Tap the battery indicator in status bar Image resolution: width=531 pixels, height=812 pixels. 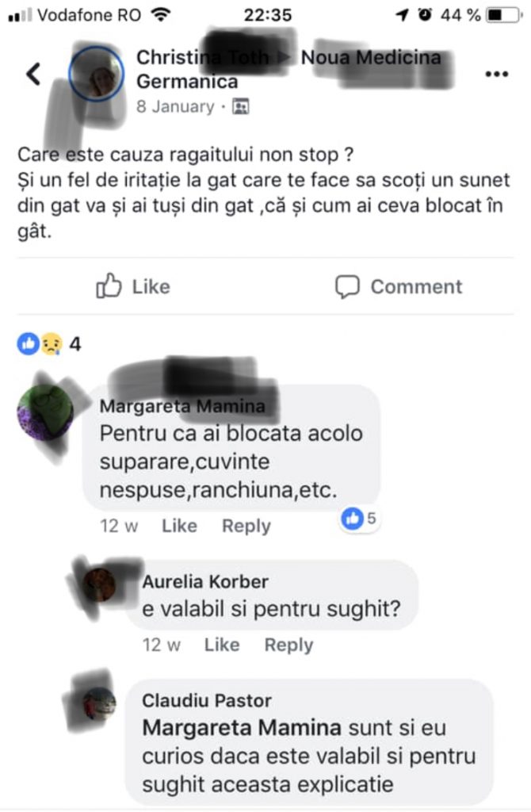[x=503, y=14]
